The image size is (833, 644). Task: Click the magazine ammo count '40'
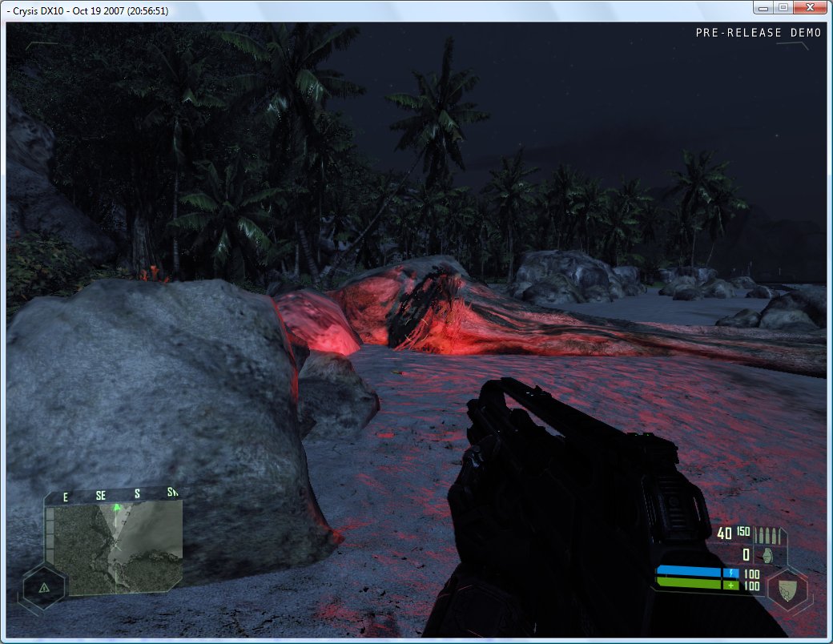pos(724,533)
